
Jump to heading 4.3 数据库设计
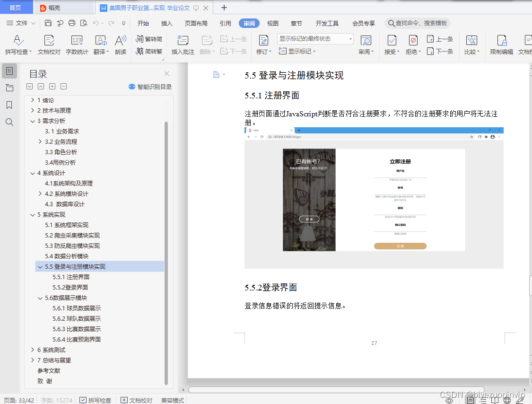64,204
